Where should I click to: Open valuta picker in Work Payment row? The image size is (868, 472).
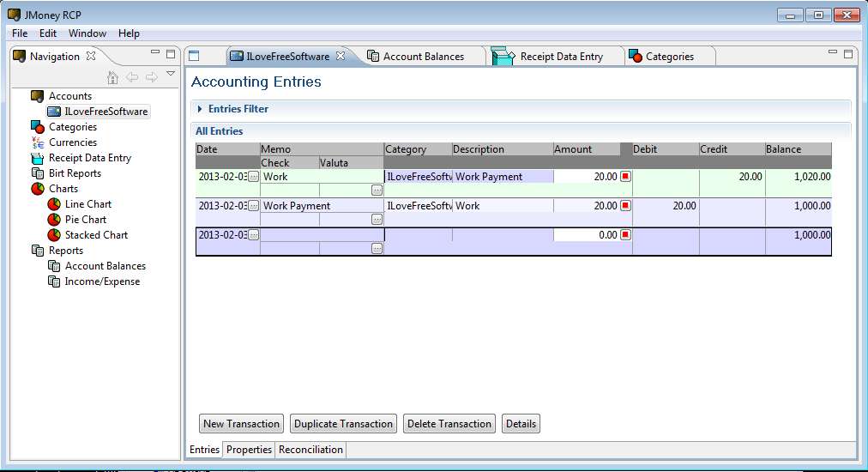tap(377, 220)
